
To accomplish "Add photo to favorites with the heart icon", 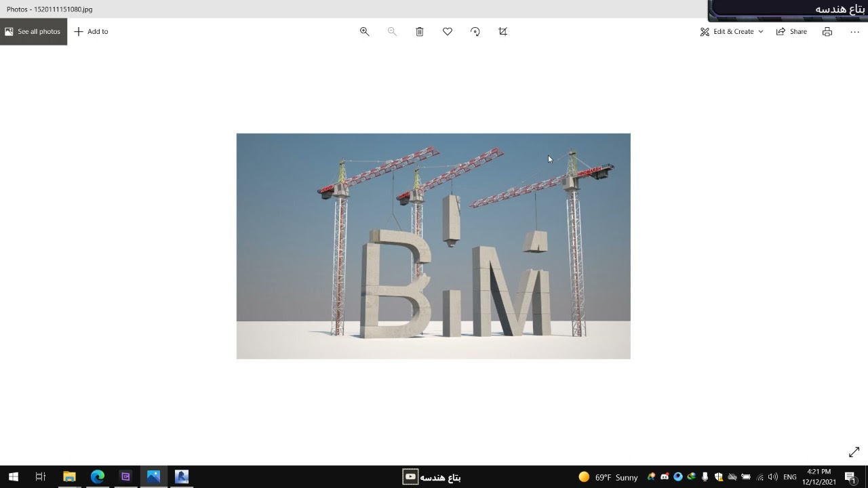I will click(448, 31).
